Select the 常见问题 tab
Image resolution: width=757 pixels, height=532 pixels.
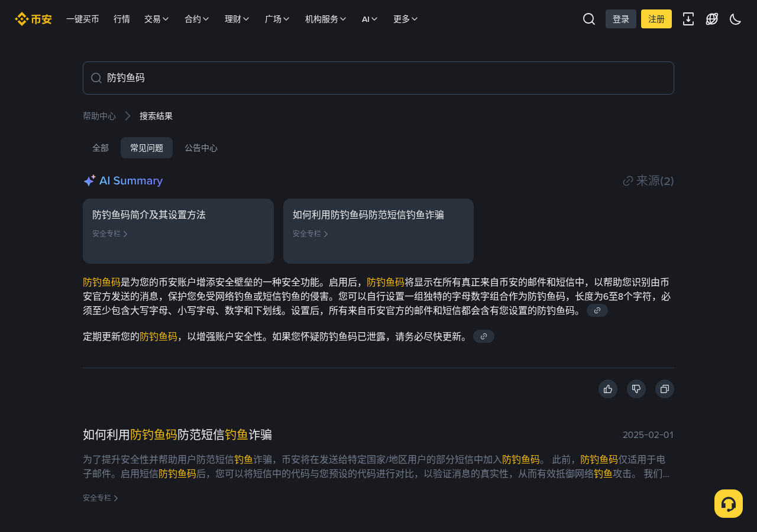point(147,148)
